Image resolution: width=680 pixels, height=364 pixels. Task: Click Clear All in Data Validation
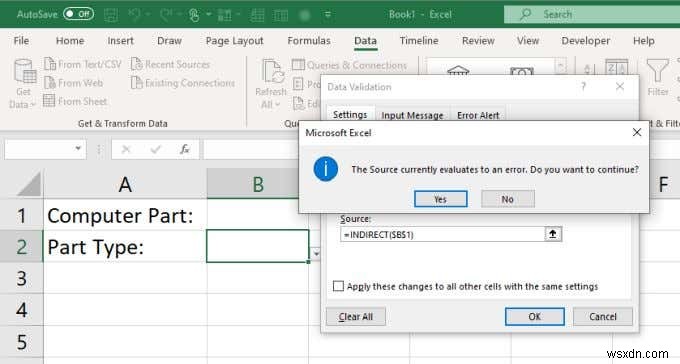pos(356,317)
